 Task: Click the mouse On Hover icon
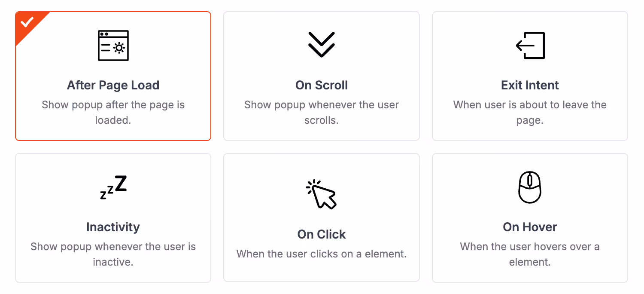pos(530,187)
